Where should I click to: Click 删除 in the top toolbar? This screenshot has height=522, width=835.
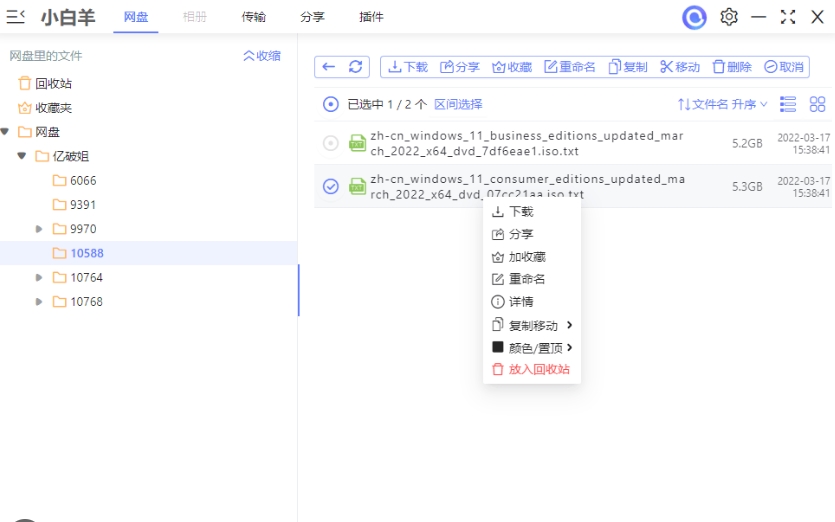coord(732,67)
